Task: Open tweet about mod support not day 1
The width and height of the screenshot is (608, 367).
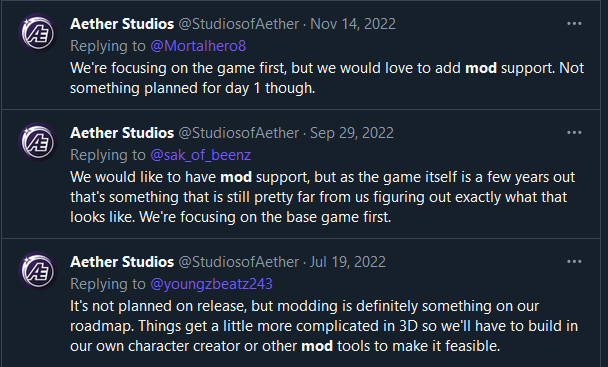Action: coord(327,78)
